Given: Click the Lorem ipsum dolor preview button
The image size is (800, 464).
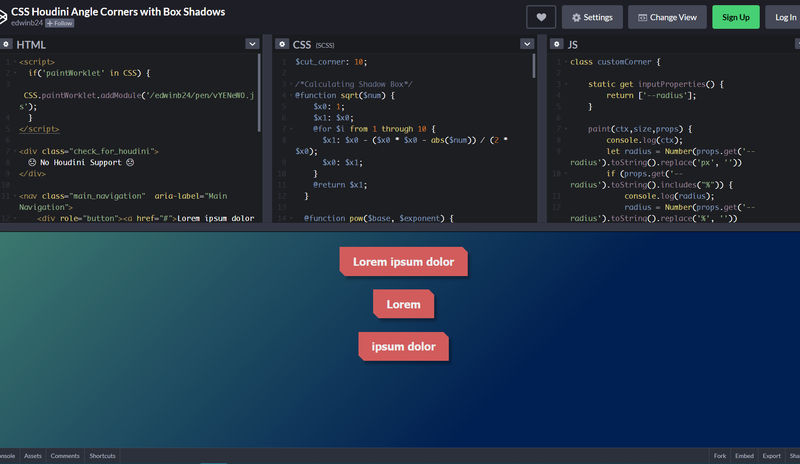Looking at the screenshot, I should (404, 262).
